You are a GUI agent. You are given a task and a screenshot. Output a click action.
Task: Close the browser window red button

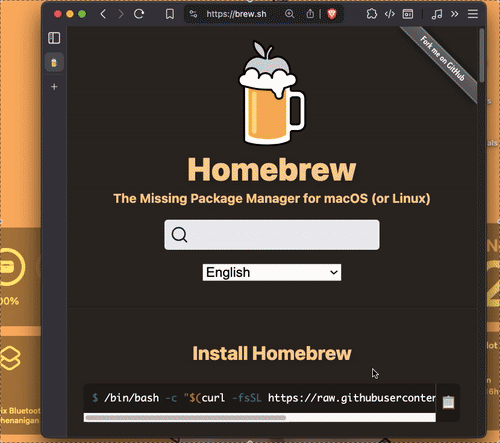tap(58, 14)
